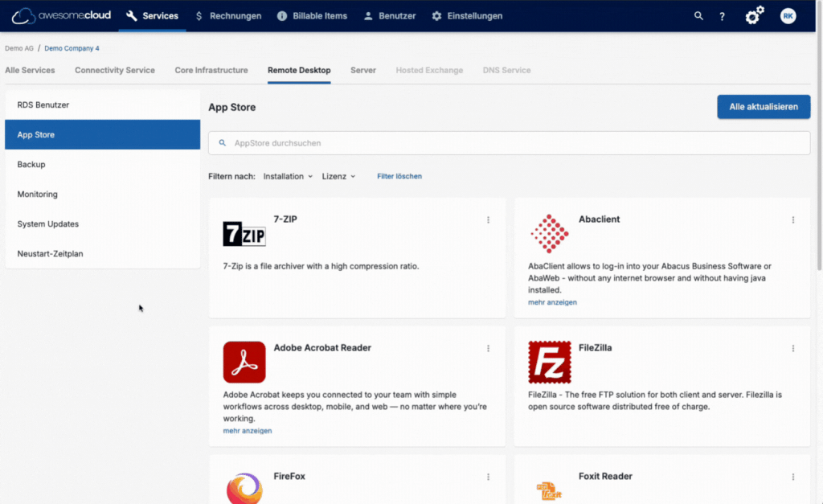Click the Abaclient red dotted logo
823x504 pixels.
[x=550, y=234]
